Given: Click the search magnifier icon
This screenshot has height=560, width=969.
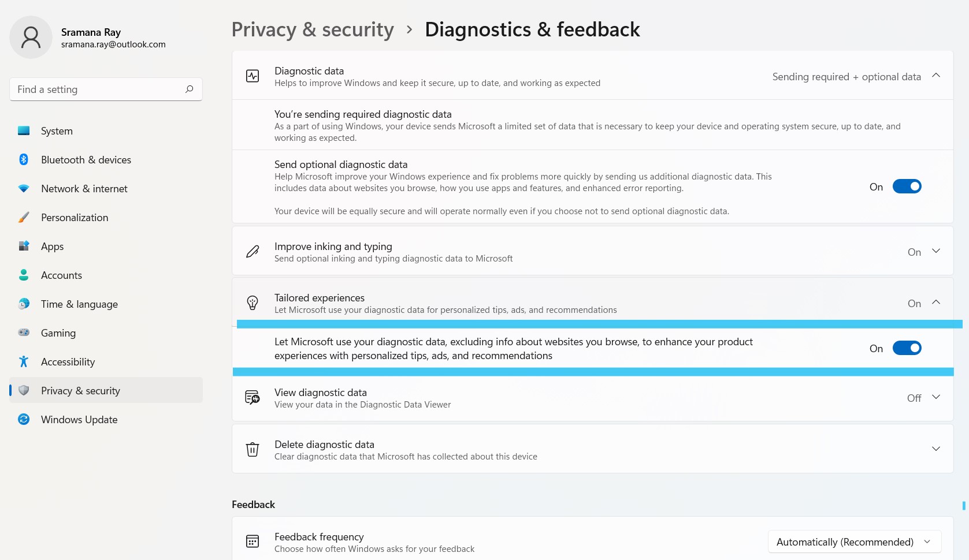Looking at the screenshot, I should coord(189,89).
